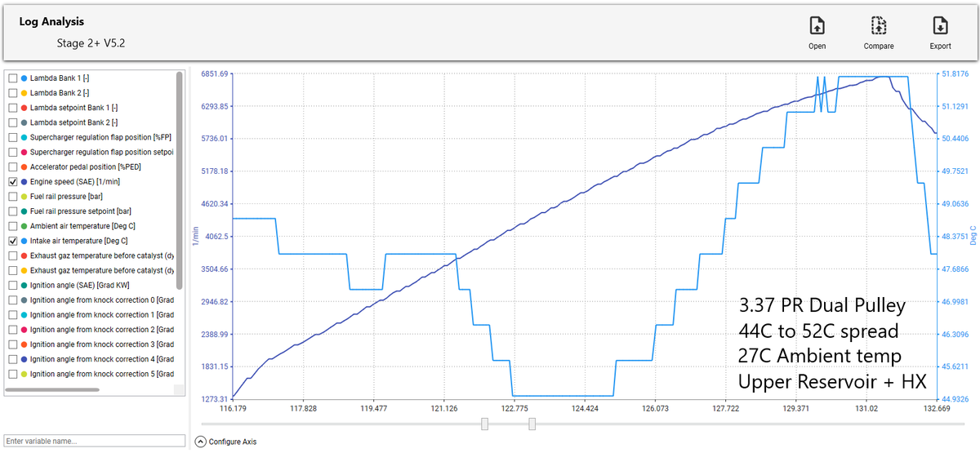The image size is (980, 453).
Task: Click the blue Lambda Bank 1 color dot
Action: click(24, 78)
